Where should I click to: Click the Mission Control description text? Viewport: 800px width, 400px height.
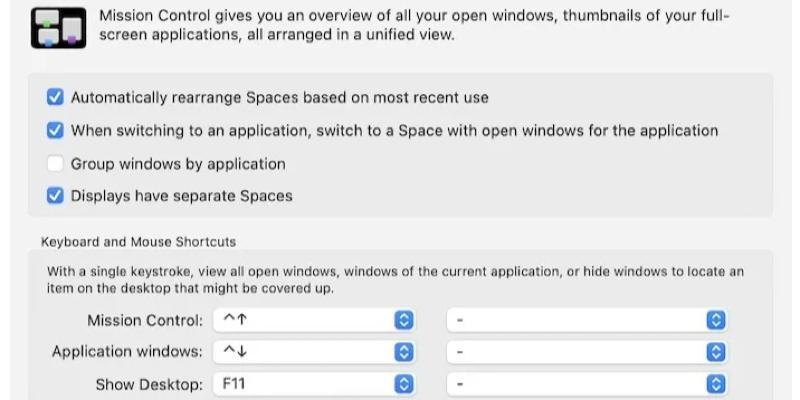tap(414, 25)
